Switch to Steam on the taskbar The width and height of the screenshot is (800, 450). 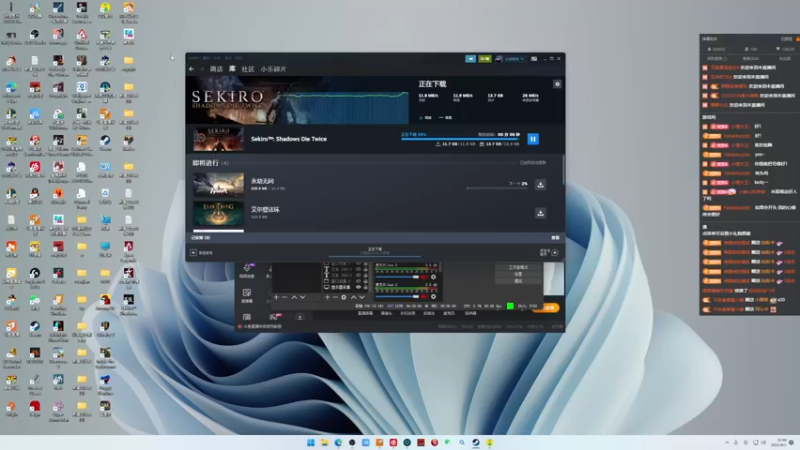(476, 442)
